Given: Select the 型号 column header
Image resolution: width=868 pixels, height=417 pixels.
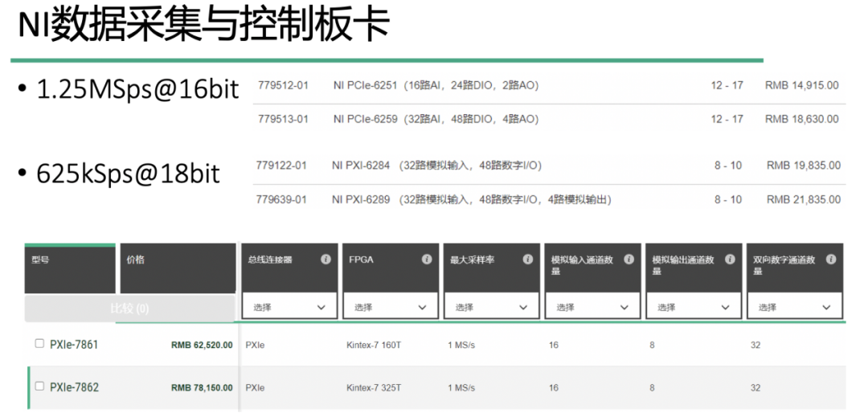Looking at the screenshot, I should pyautogui.click(x=70, y=268).
